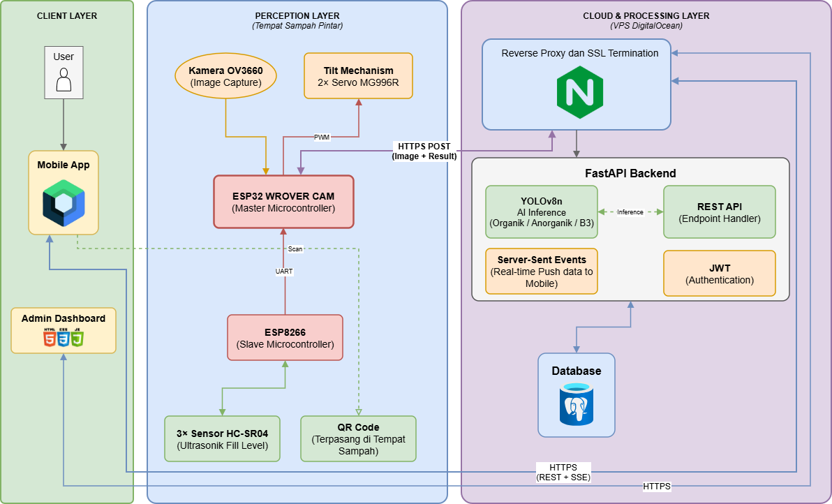Select the JWT Authentication block
Image resolution: width=832 pixels, height=504 pixels.
coord(720,273)
